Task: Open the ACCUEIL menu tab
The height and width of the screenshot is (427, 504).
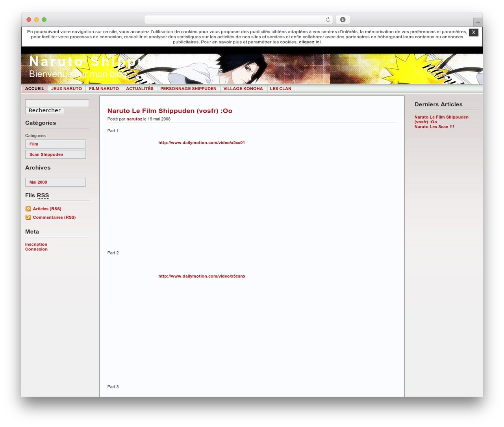Action: [35, 89]
